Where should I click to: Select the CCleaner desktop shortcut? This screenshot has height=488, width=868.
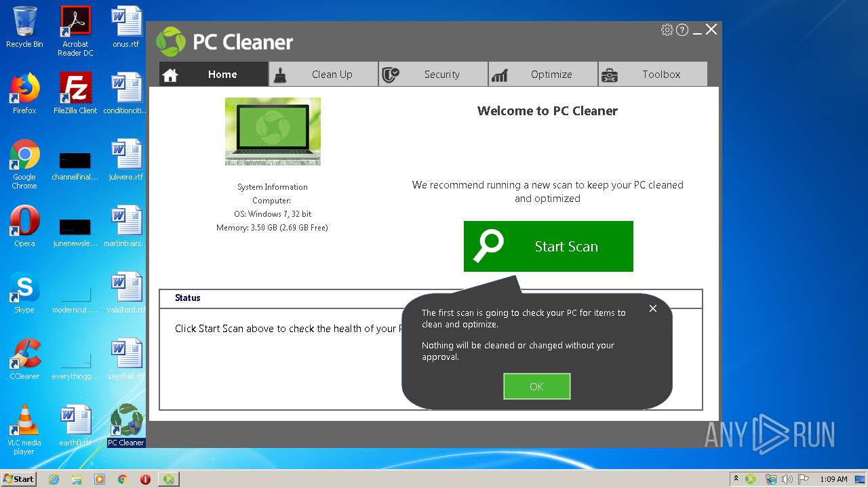coord(24,359)
